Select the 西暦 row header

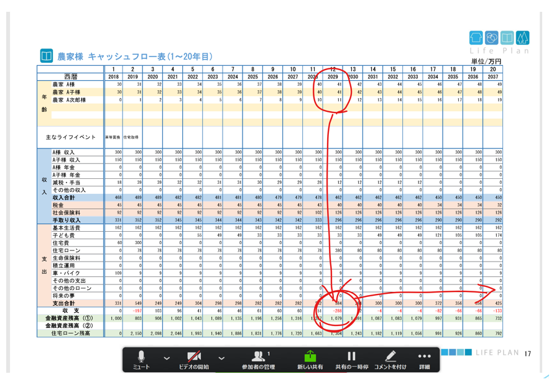point(71,76)
